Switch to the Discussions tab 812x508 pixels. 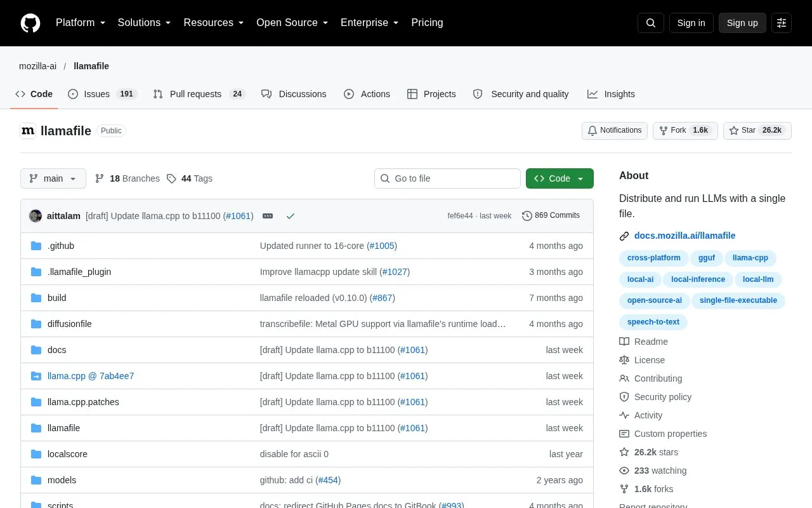point(294,94)
